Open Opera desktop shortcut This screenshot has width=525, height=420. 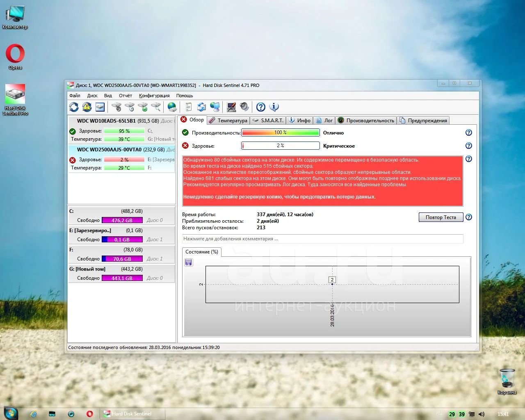point(15,57)
